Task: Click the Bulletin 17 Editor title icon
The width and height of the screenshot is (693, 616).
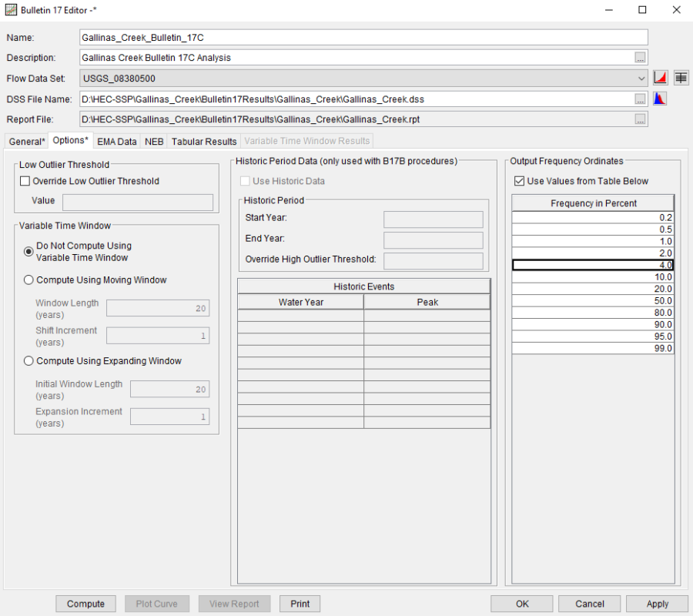Action: 10,10
